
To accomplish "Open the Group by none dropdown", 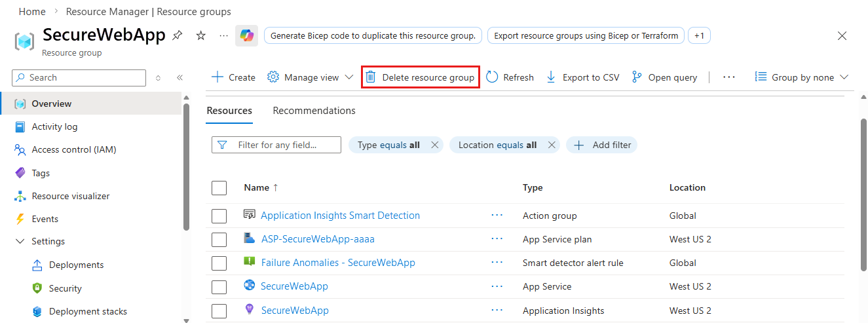I will coord(802,77).
